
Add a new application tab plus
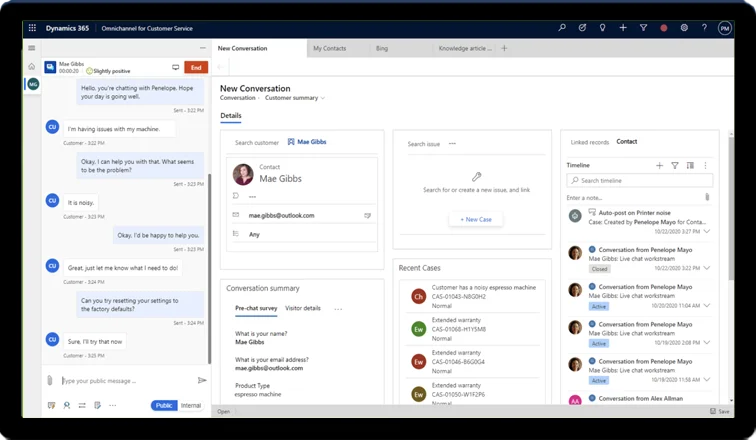point(504,48)
